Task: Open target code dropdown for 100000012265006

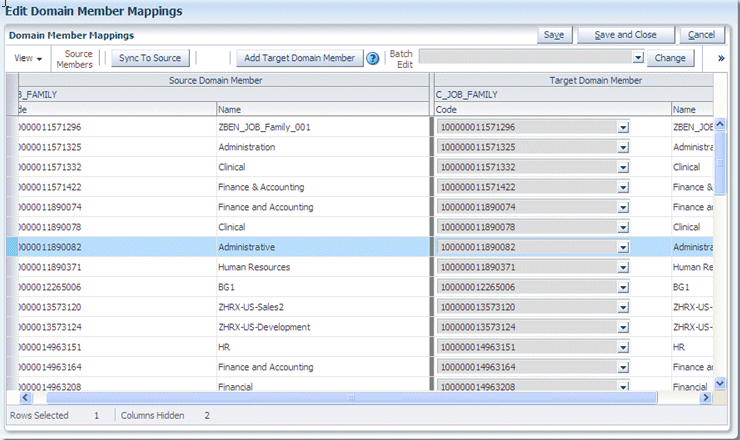Action: pyautogui.click(x=623, y=288)
